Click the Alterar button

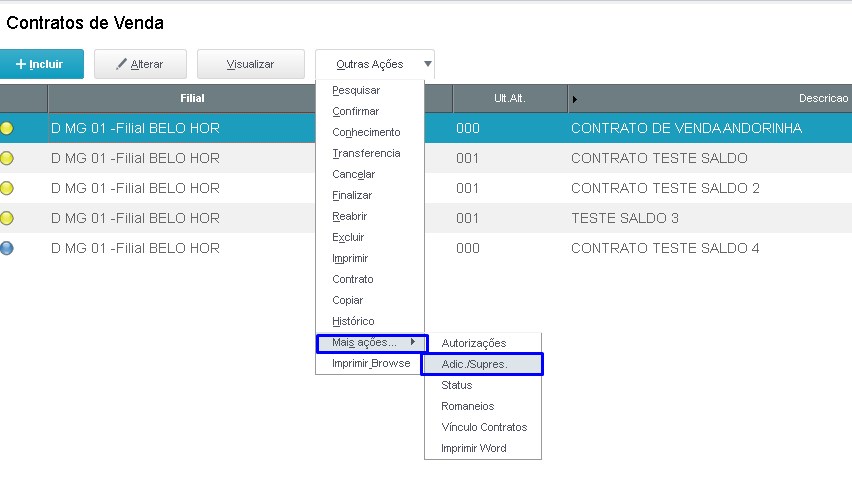tap(140, 64)
